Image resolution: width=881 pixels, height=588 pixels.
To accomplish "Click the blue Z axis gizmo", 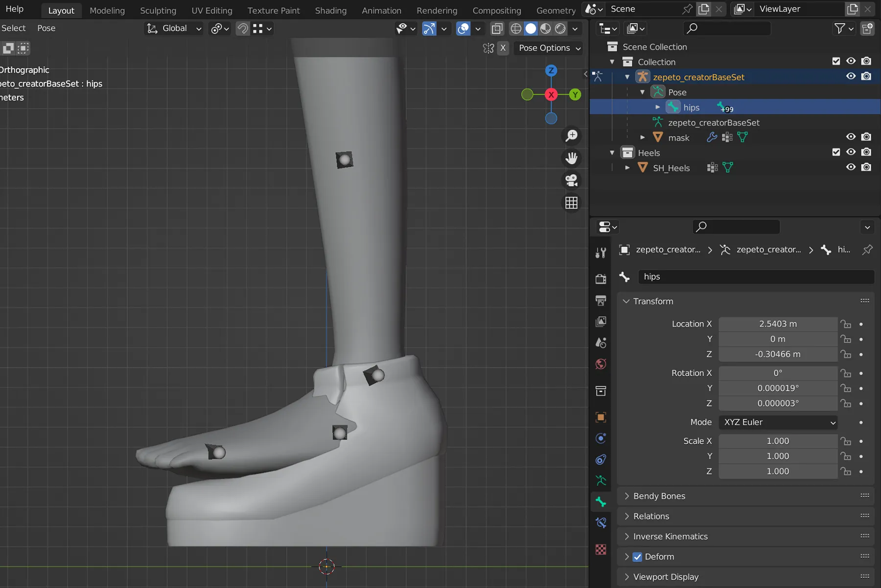I will pos(551,70).
